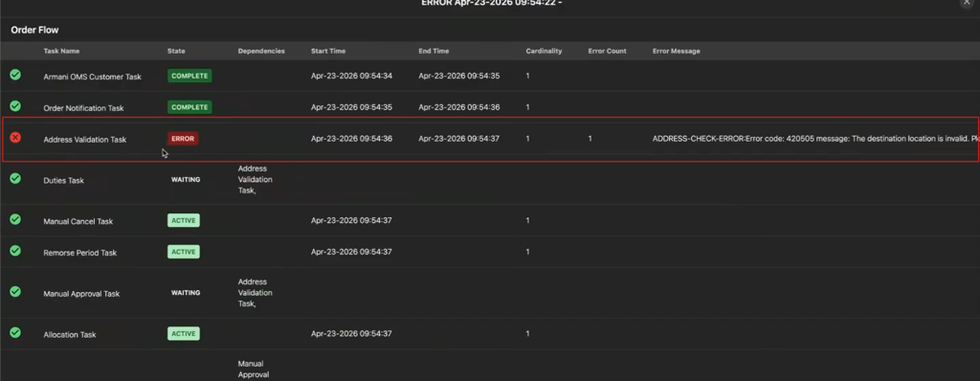Screen dimensions: 980x381
Task: Click the Cardinality column header
Action: point(544,52)
